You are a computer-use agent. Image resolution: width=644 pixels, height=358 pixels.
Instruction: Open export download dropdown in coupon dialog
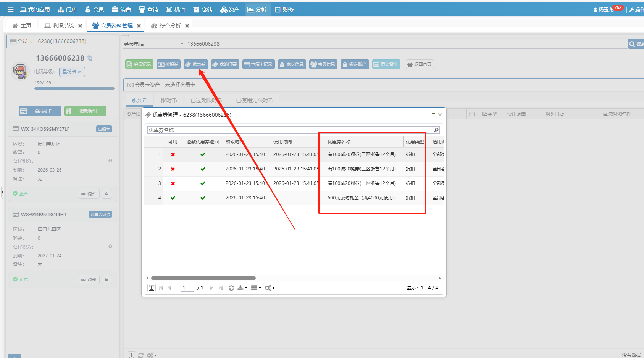tap(242, 288)
